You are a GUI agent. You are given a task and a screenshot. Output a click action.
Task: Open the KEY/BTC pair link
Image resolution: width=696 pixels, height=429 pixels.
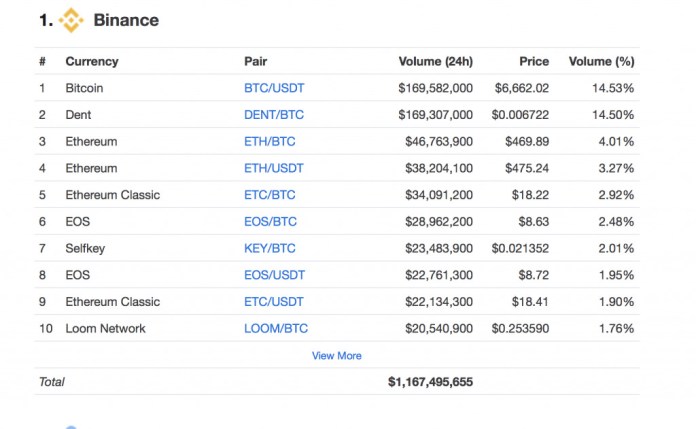click(269, 248)
